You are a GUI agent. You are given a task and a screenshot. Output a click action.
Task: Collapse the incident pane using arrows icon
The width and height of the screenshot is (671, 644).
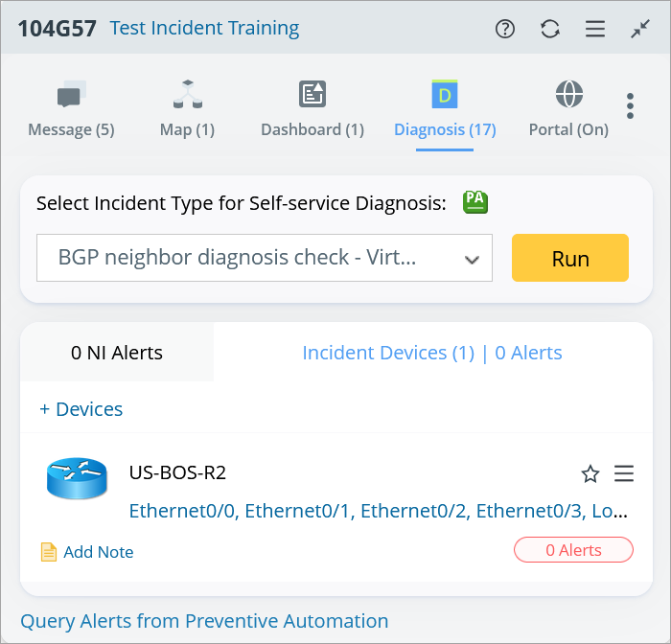coord(640,29)
